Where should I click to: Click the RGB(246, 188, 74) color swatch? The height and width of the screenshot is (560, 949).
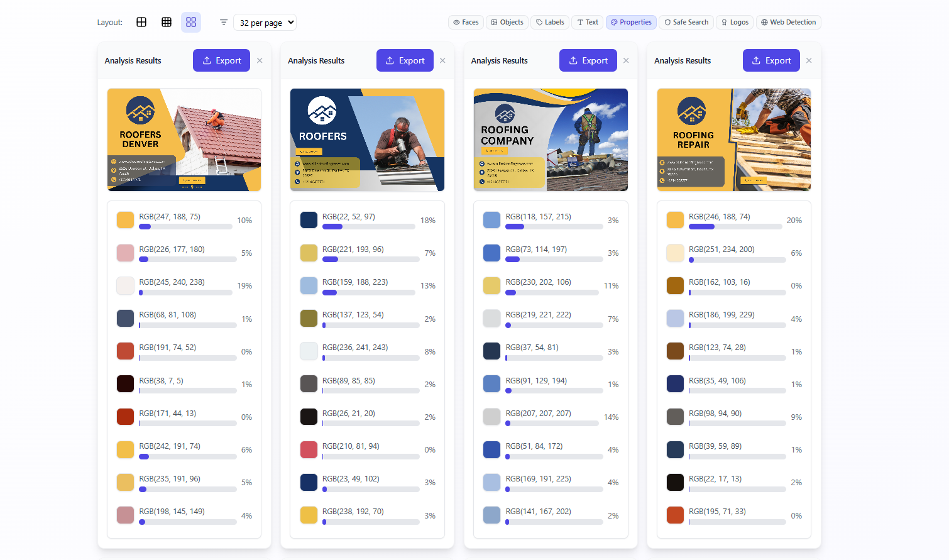point(675,220)
